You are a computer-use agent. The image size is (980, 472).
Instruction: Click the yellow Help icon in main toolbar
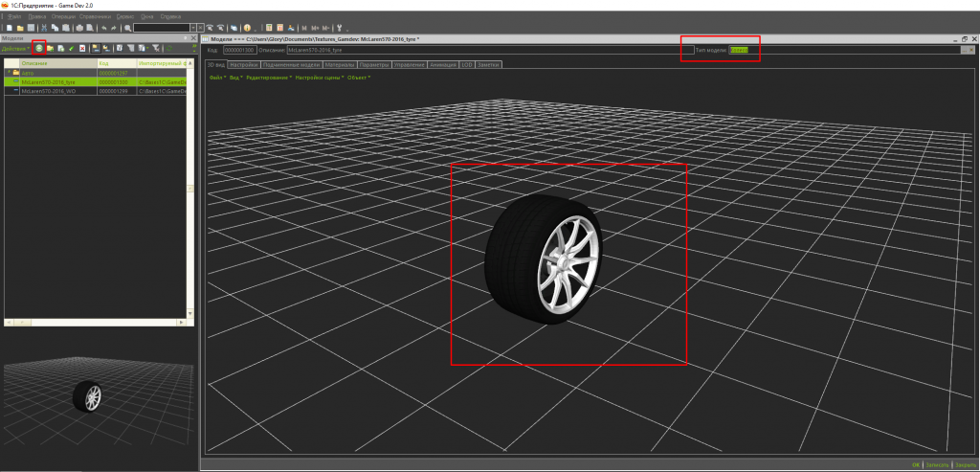[247, 28]
